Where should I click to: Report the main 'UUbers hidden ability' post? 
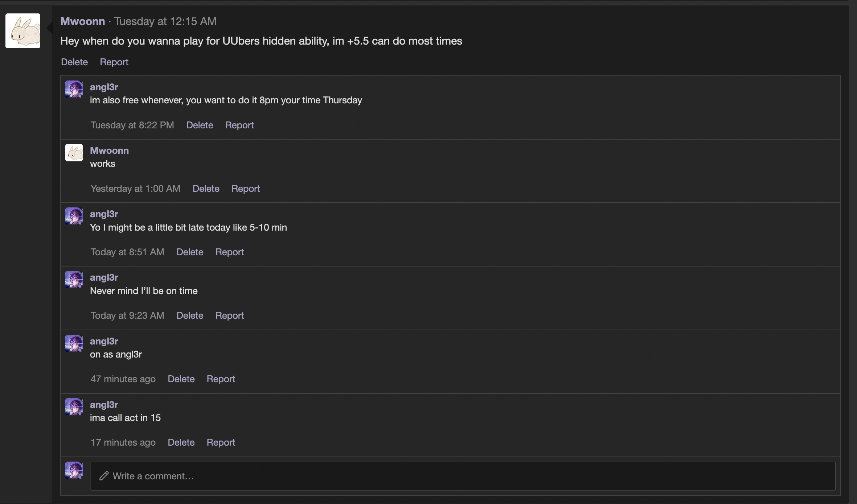click(114, 62)
